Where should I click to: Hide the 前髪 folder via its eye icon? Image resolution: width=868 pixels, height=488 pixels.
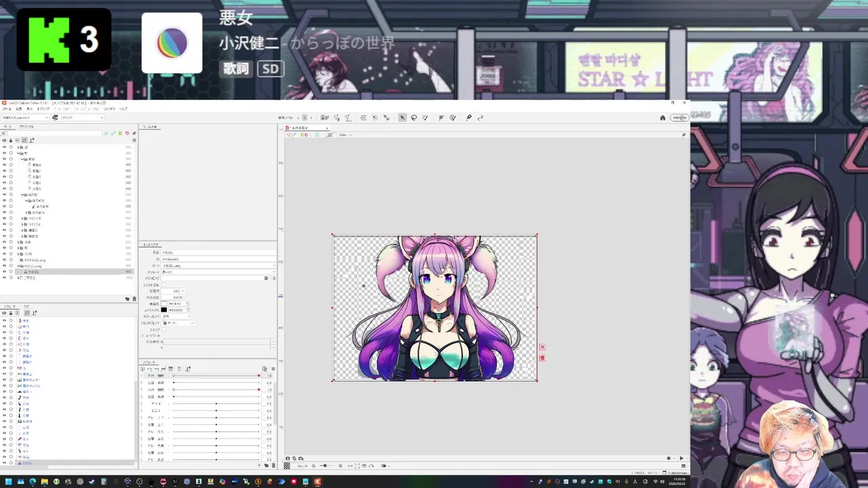(x=4, y=159)
